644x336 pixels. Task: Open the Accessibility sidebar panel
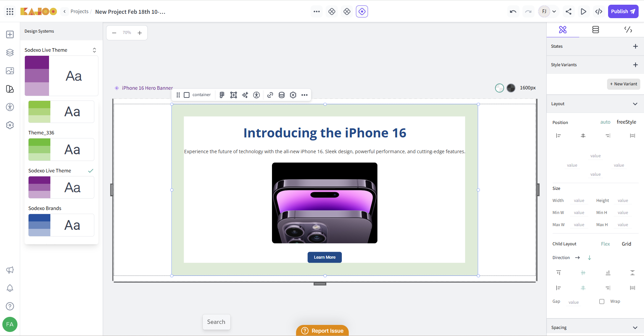[10, 107]
